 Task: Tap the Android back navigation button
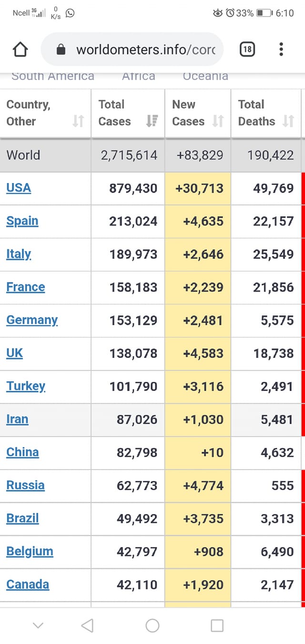[87, 625]
